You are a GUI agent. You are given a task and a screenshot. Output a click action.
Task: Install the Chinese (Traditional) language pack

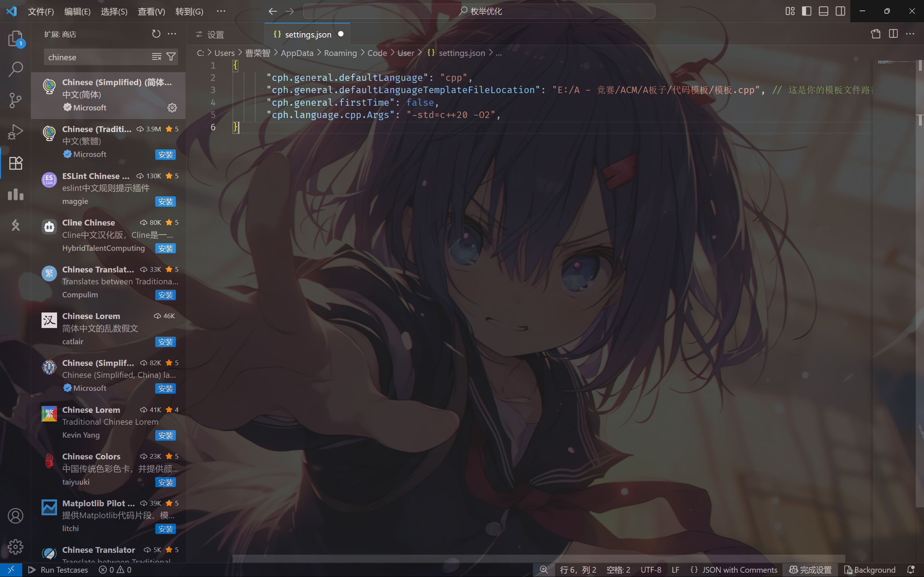pos(165,154)
